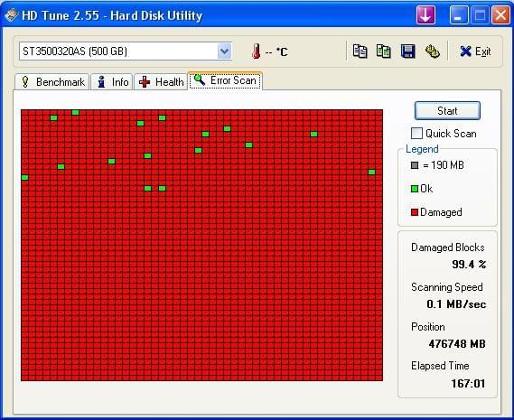
Task: Click the thermometer temperature indicator
Action: tap(257, 51)
